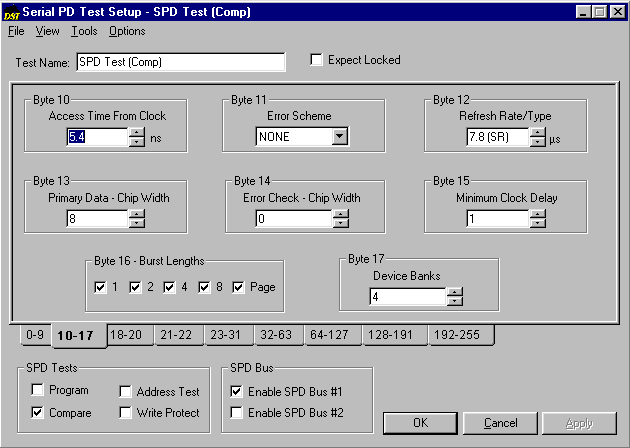This screenshot has height=448, width=630.
Task: Increase Minimum Clock Delay value
Action: [x=538, y=213]
